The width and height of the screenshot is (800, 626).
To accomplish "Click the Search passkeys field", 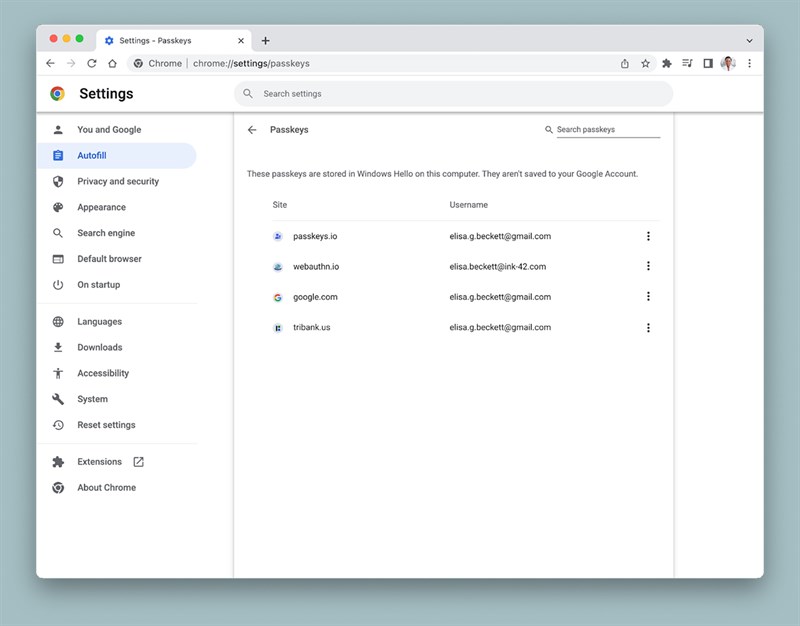I will click(607, 130).
